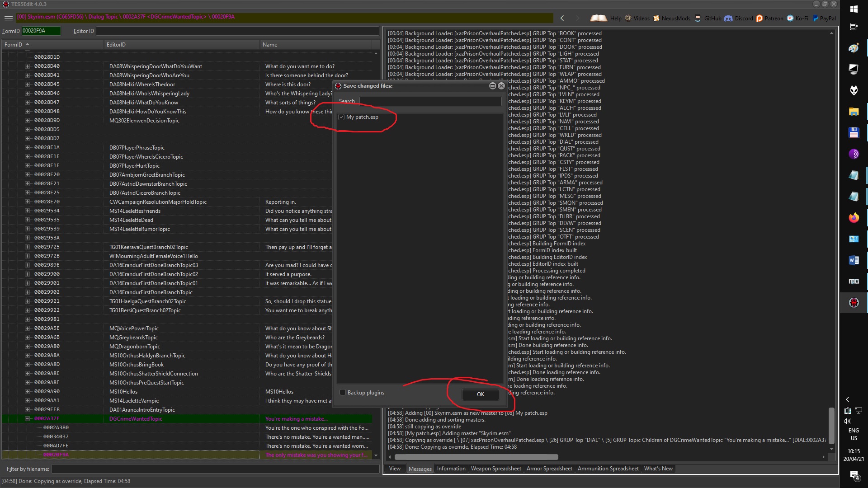Image resolution: width=868 pixels, height=488 pixels.
Task: Switch to the Information tab
Action: [451, 469]
